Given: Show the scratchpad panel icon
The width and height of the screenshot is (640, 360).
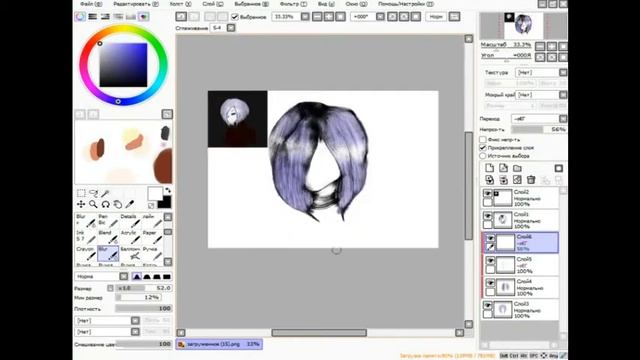Looking at the screenshot, I should [143, 17].
